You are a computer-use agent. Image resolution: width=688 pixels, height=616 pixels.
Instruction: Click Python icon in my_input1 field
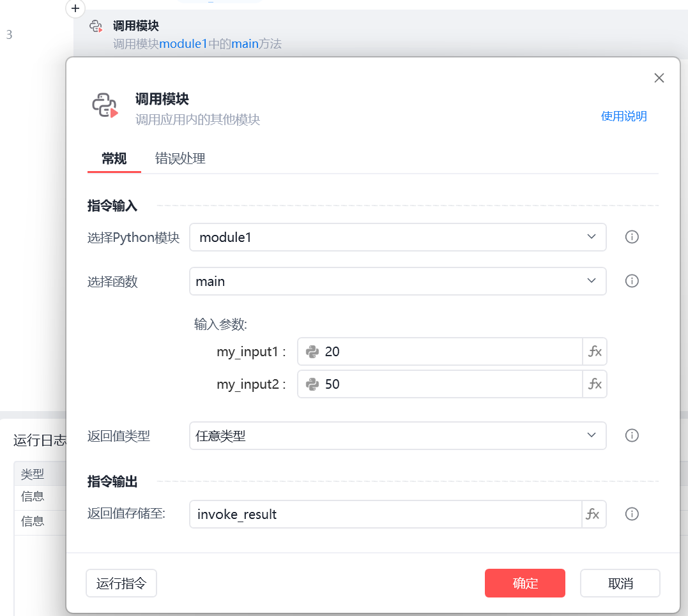point(312,351)
